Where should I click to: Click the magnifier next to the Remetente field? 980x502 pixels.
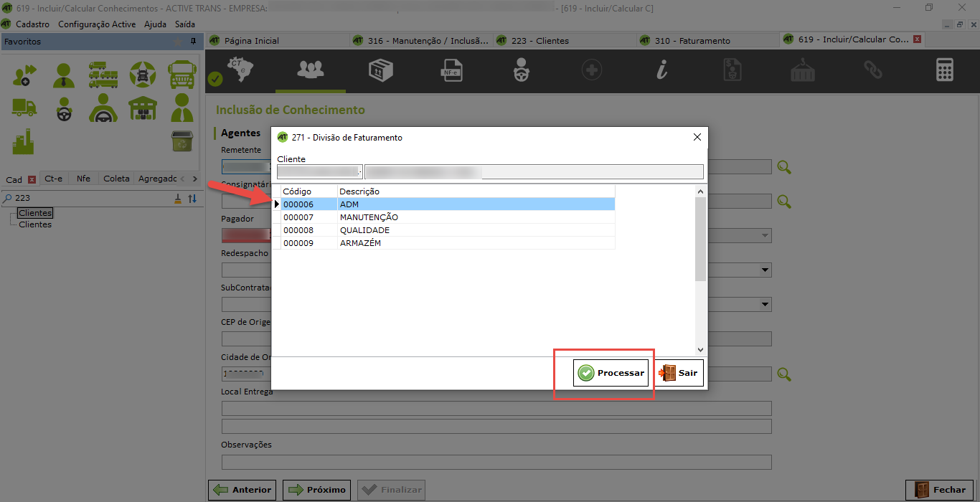click(784, 167)
